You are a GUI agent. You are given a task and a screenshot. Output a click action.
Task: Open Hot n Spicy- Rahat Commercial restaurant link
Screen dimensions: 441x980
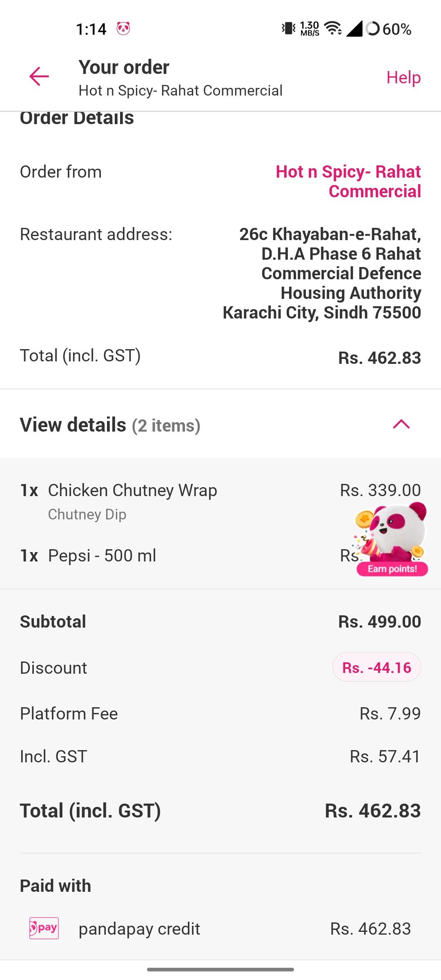coord(348,181)
